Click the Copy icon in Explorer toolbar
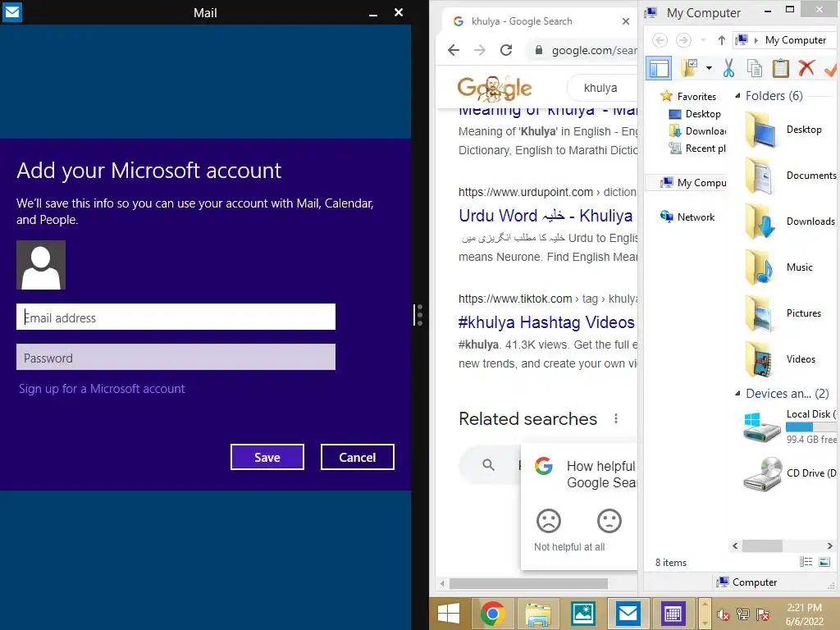Viewport: 840px width, 630px height. 755,68
